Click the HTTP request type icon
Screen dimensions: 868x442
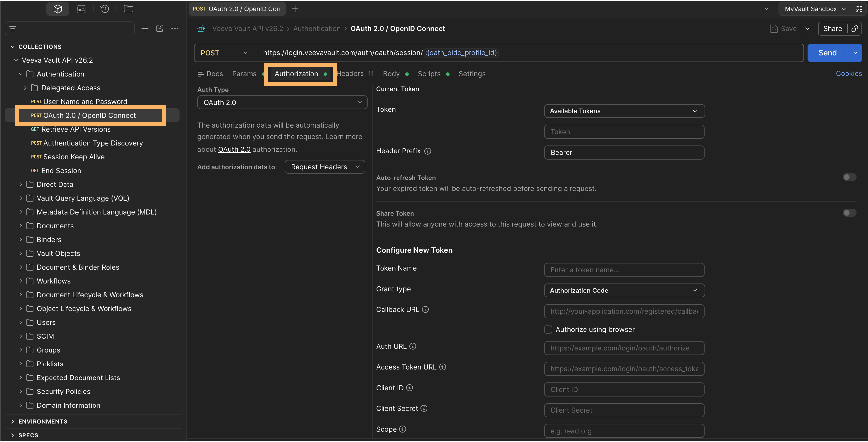coord(201,29)
